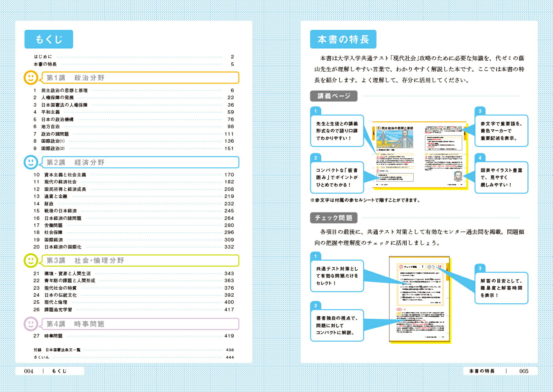Open the 現代社会の特質 entry
Viewport: 553px width, 392px height.
click(x=134, y=288)
